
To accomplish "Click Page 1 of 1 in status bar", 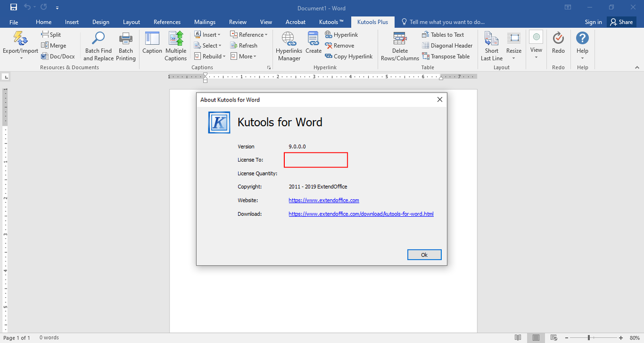I will click(x=17, y=338).
